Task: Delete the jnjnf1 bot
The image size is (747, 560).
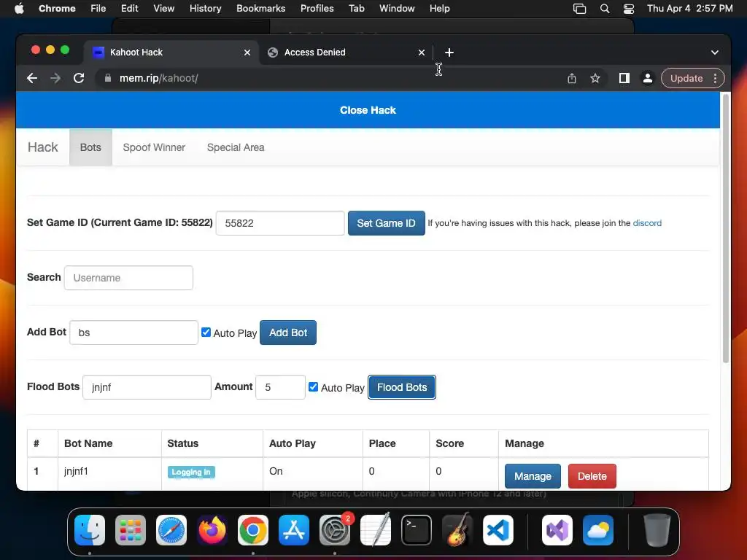Action: (x=592, y=476)
